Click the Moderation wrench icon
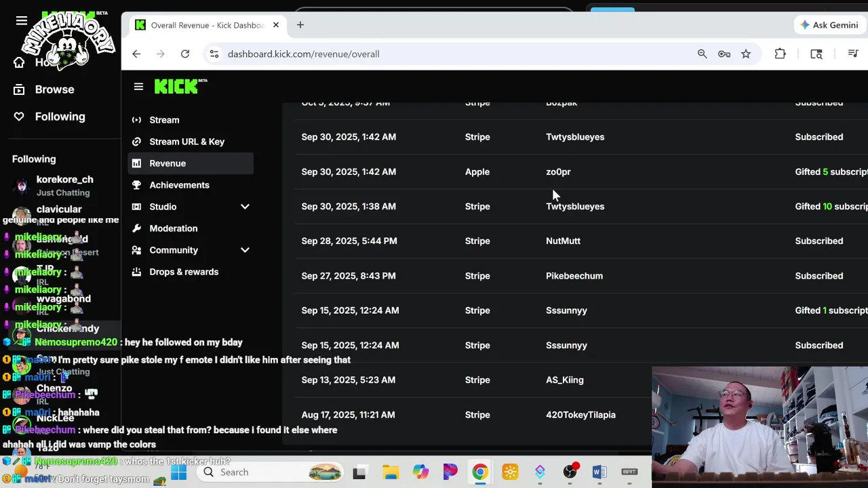This screenshot has height=488, width=868. click(x=136, y=228)
